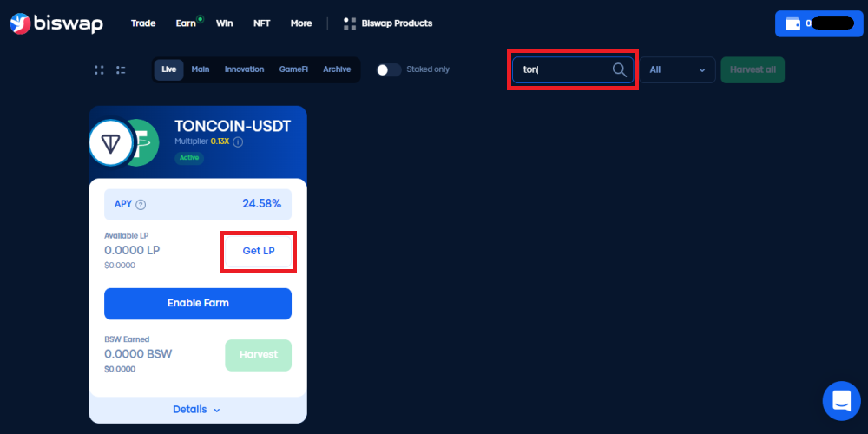The height and width of the screenshot is (434, 868).
Task: Select the Archive tab
Action: (337, 69)
